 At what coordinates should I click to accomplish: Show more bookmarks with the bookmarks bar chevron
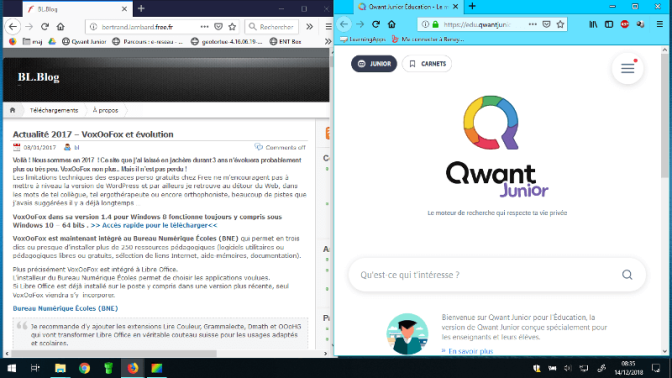click(x=328, y=42)
